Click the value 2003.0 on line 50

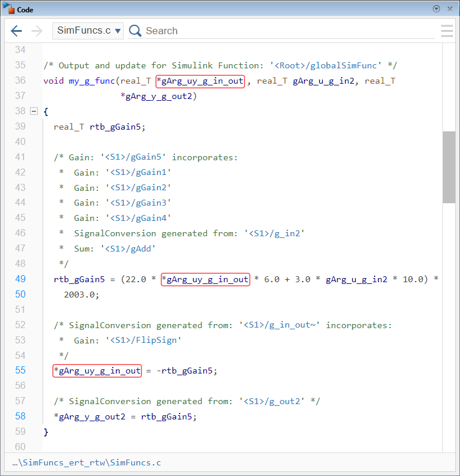click(79, 295)
